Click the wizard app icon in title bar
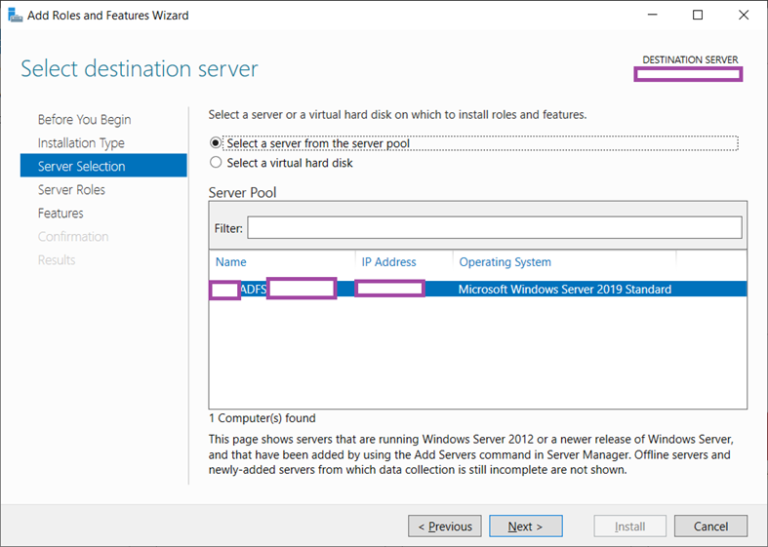 click(x=15, y=15)
